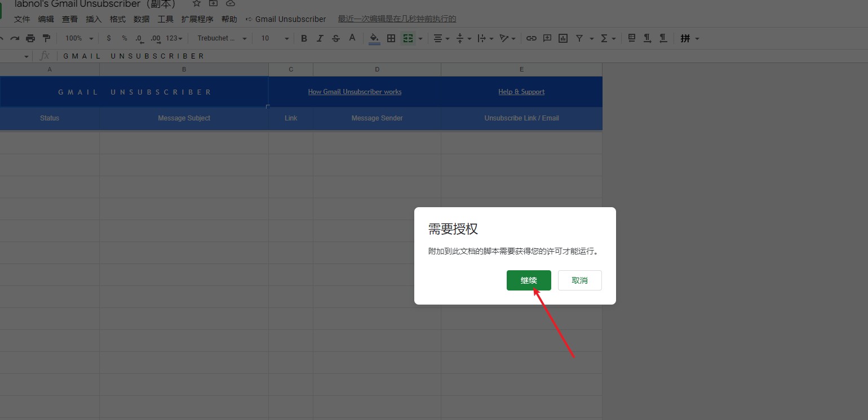The image size is (868, 420).
Task: Click the move to folder icon
Action: [x=213, y=3]
